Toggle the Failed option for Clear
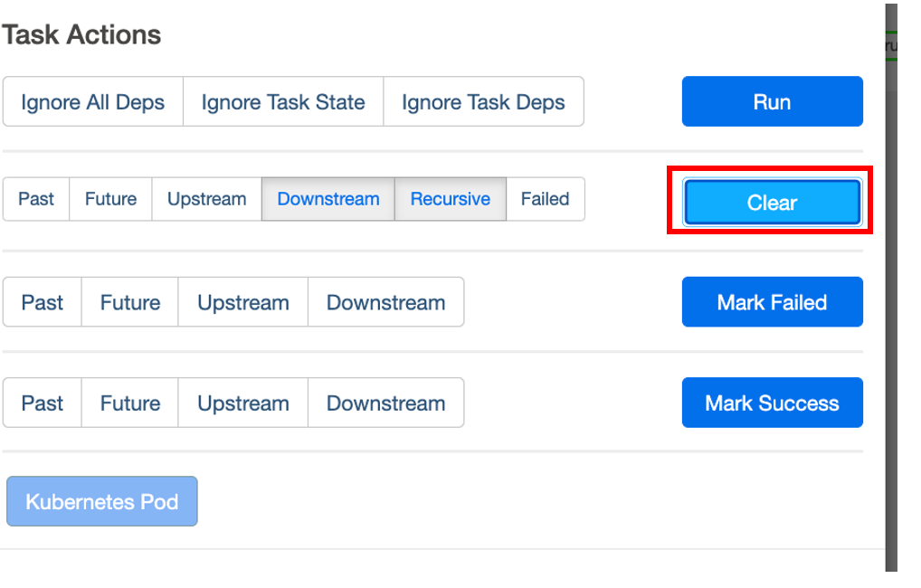Image resolution: width=921 pixels, height=588 pixels. click(545, 199)
